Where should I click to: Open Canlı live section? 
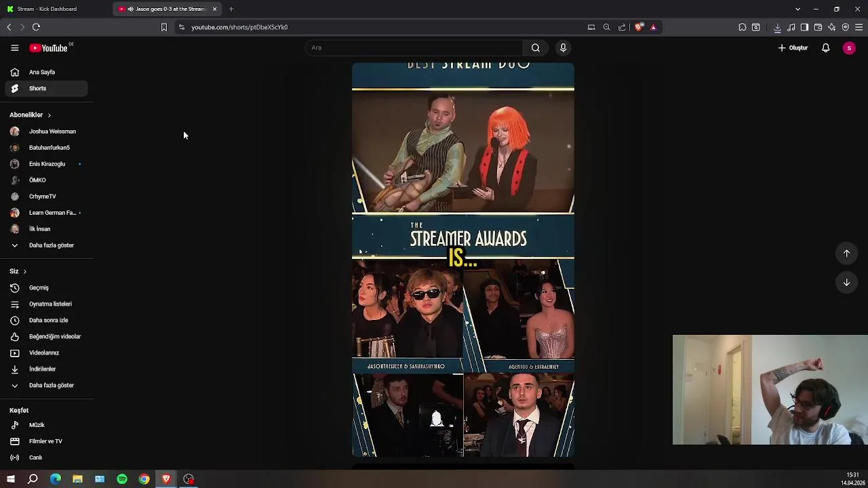(x=46, y=457)
